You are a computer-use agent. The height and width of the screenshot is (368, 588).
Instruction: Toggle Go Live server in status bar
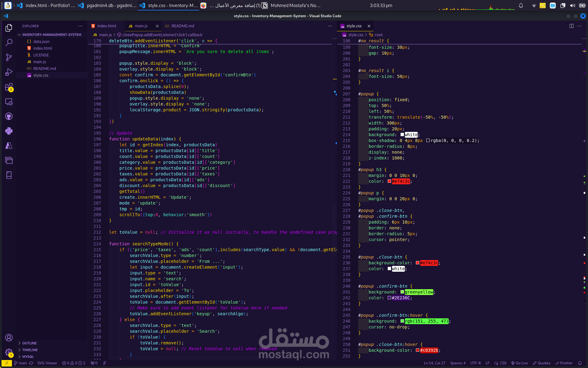click(x=519, y=363)
